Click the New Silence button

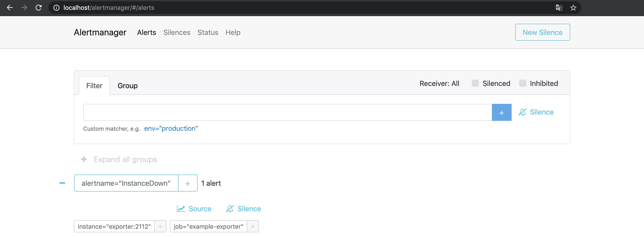pyautogui.click(x=542, y=32)
